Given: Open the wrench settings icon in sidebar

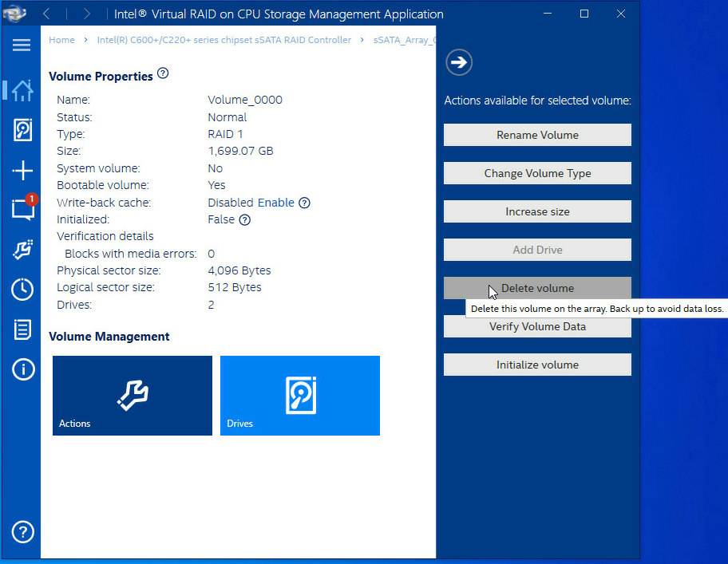Looking at the screenshot, I should click(x=22, y=250).
